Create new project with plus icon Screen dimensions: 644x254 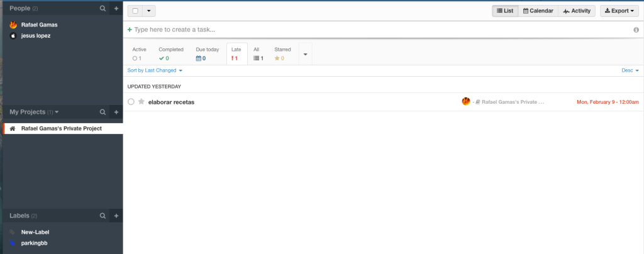click(116, 112)
